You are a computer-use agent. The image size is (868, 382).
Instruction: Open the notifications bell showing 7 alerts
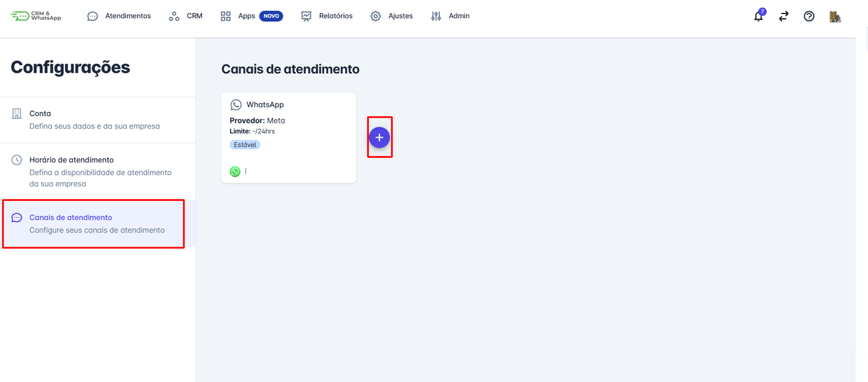[x=758, y=16]
